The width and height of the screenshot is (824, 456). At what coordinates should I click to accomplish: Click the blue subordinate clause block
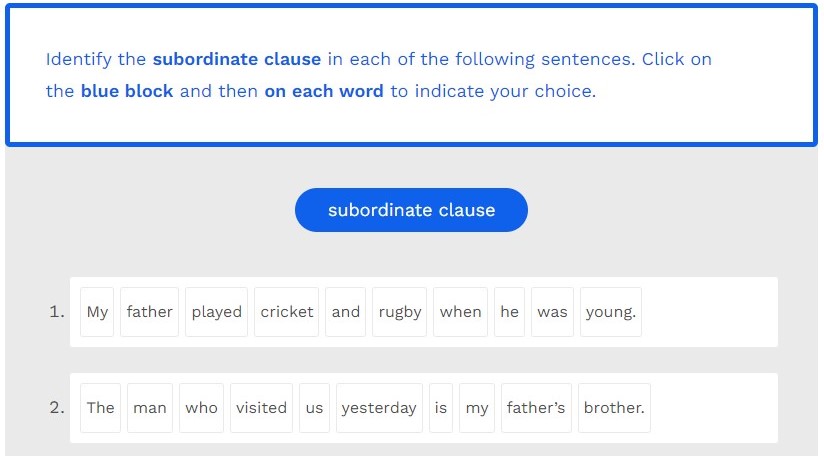pyautogui.click(x=411, y=210)
